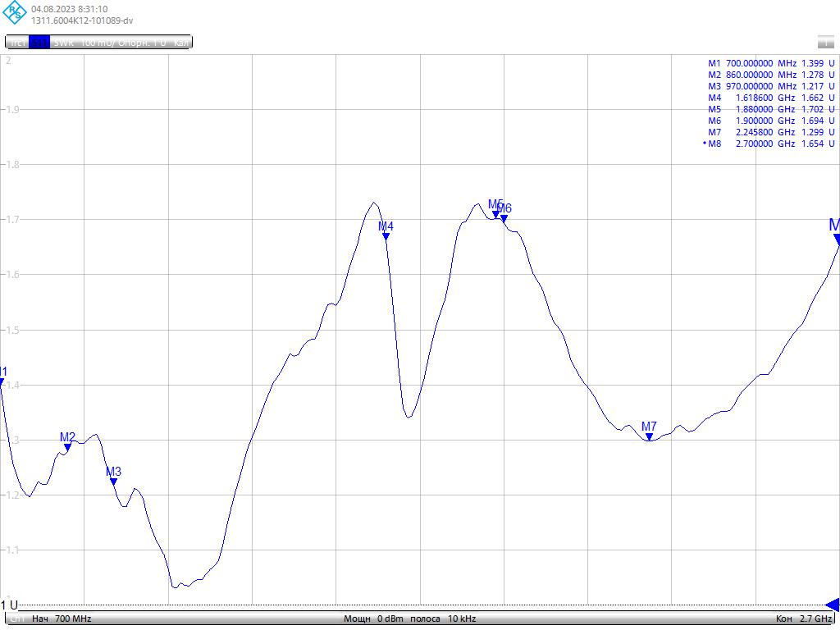Click the Опорн. 1 U reference label

coord(142,43)
